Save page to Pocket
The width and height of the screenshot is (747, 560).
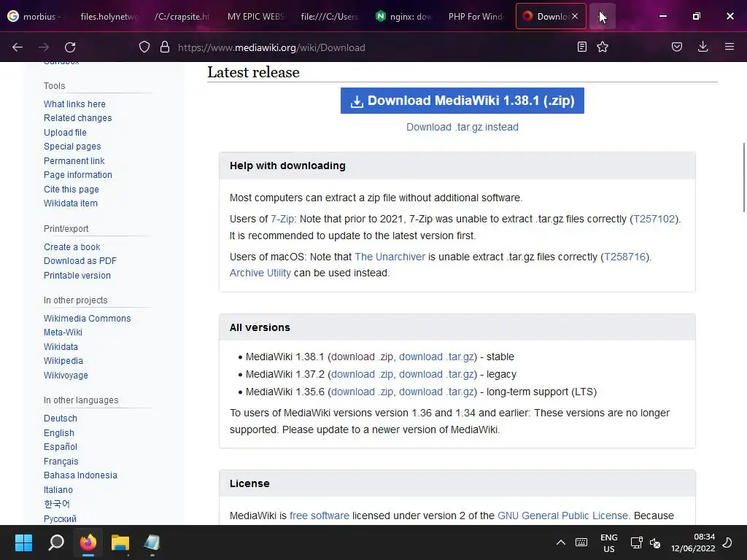coord(677,47)
